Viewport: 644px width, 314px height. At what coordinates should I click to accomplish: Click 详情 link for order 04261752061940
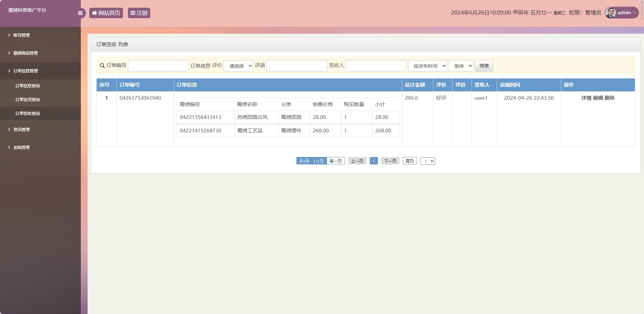(586, 98)
